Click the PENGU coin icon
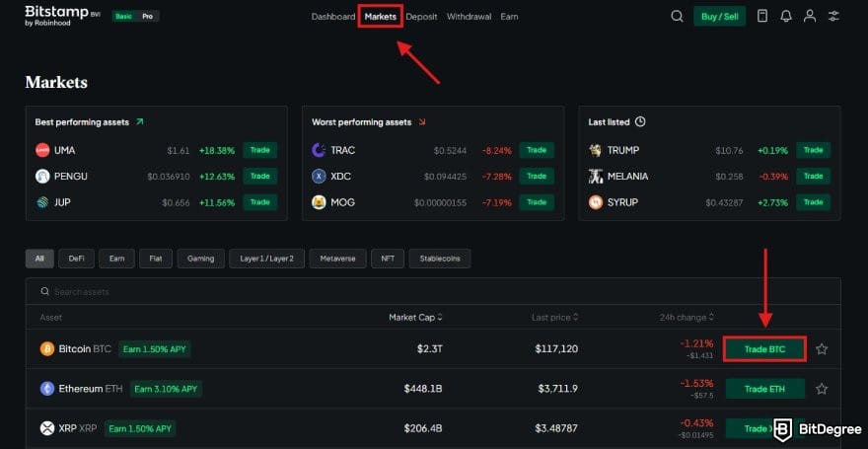The image size is (868, 449). point(42,176)
